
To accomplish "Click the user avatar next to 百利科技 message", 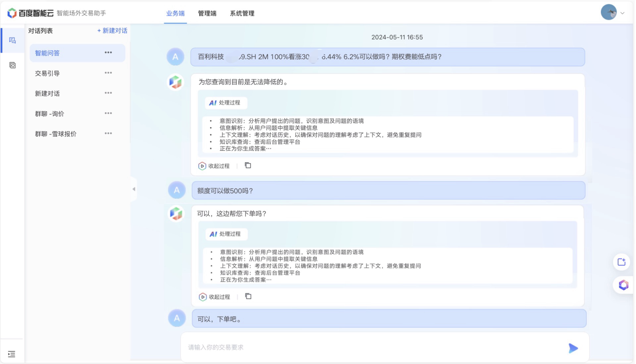I will pyautogui.click(x=175, y=57).
